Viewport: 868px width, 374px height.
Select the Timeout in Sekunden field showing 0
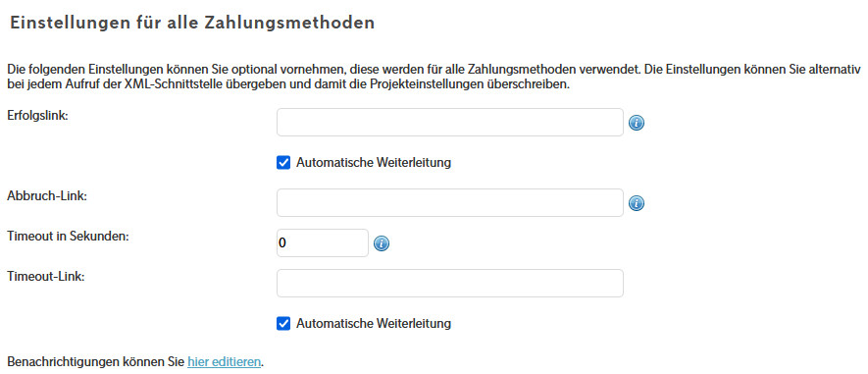[323, 242]
